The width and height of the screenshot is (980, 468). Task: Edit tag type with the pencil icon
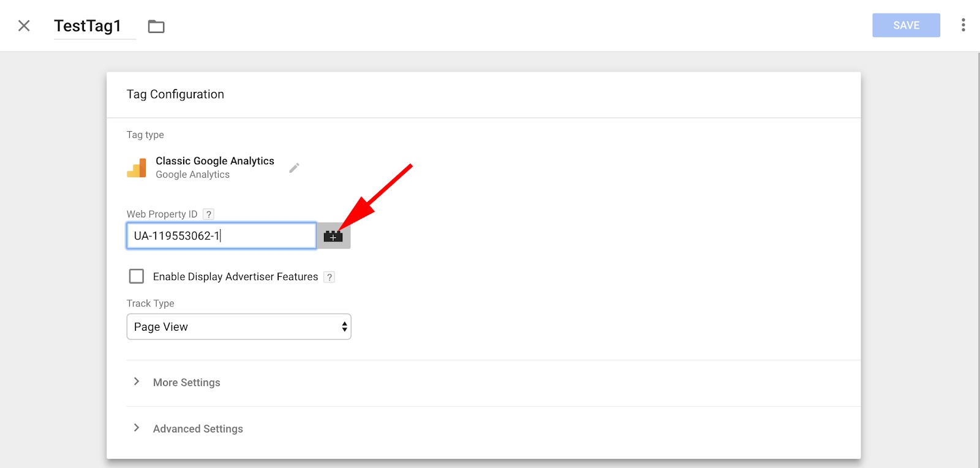click(x=294, y=168)
